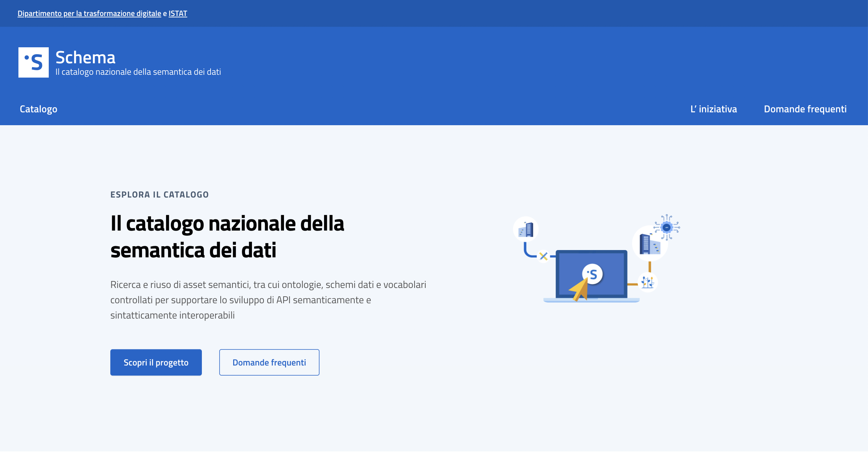Select Domande frequenti in the top navigation
This screenshot has height=466, width=868.
tap(805, 109)
